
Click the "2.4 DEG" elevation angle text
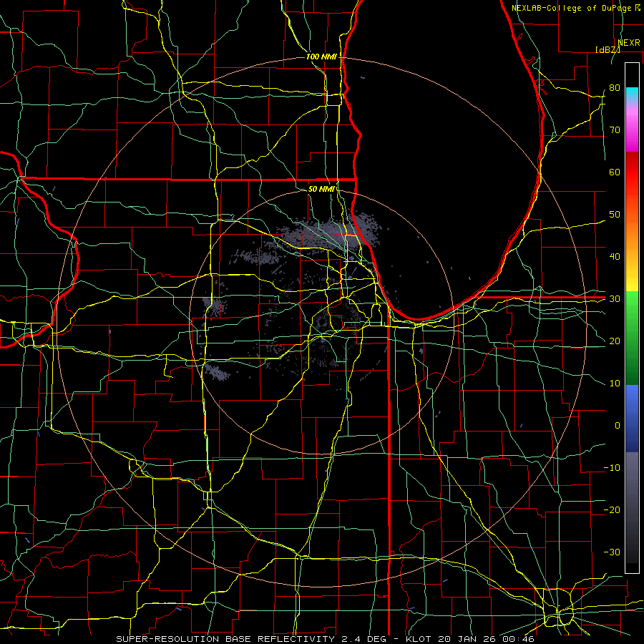(x=364, y=639)
